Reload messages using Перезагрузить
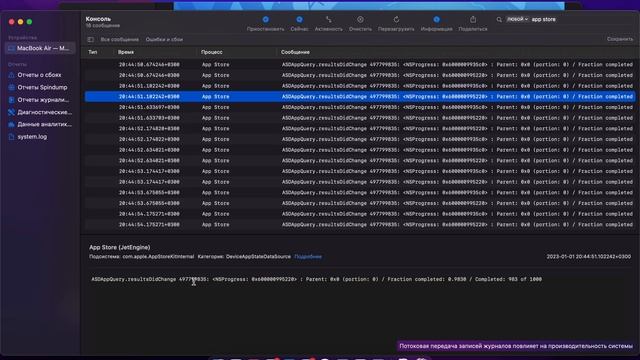This screenshot has height=360, width=640. click(396, 24)
